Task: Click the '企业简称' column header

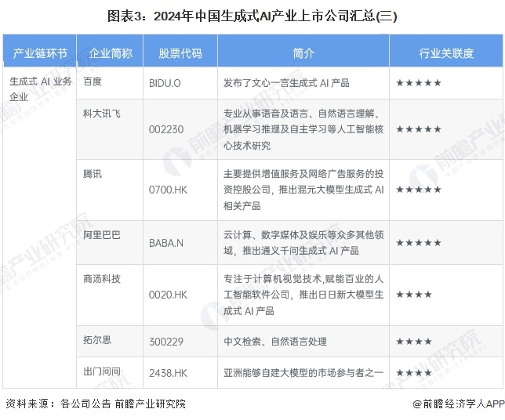Action: click(111, 53)
